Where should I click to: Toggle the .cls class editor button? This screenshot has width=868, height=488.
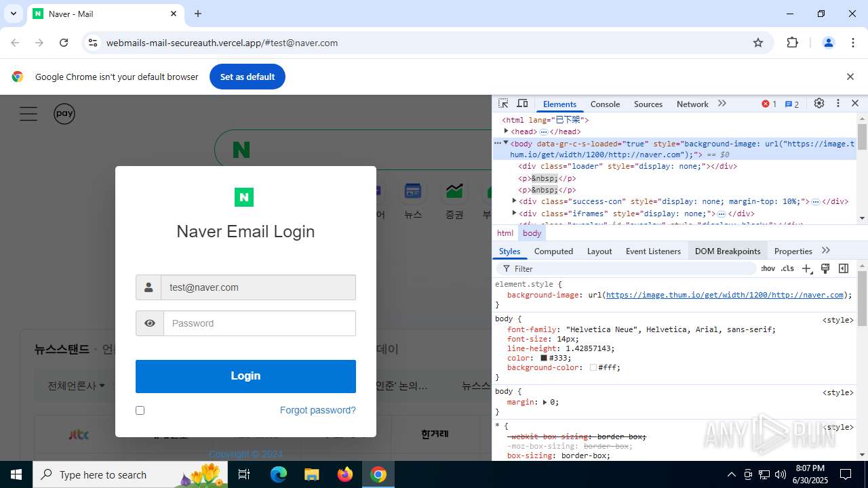point(787,269)
